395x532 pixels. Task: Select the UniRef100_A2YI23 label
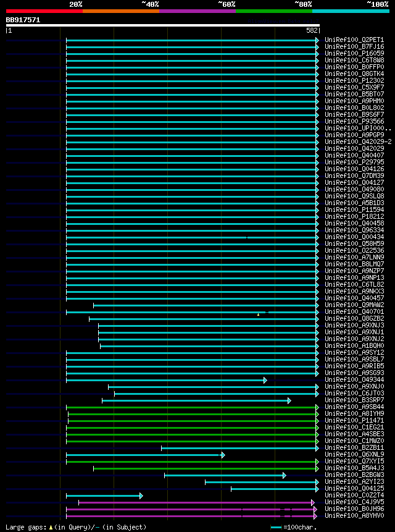point(354,481)
